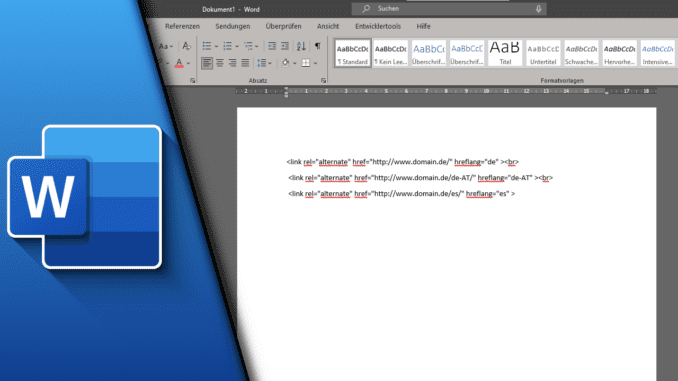
Task: Click the Borders icon
Action: click(x=306, y=63)
